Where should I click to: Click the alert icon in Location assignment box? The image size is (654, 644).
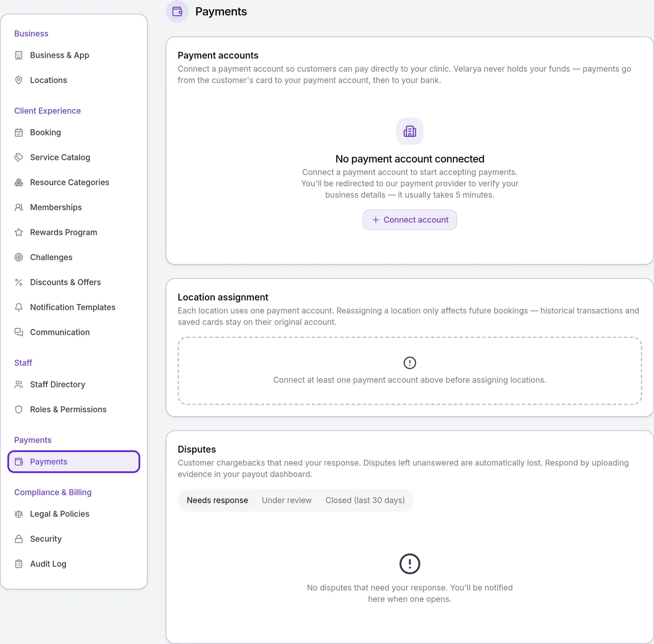click(410, 363)
